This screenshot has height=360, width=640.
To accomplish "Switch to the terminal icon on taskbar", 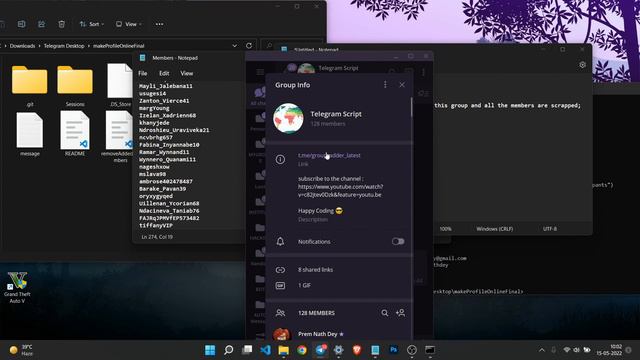I will [x=430, y=350].
